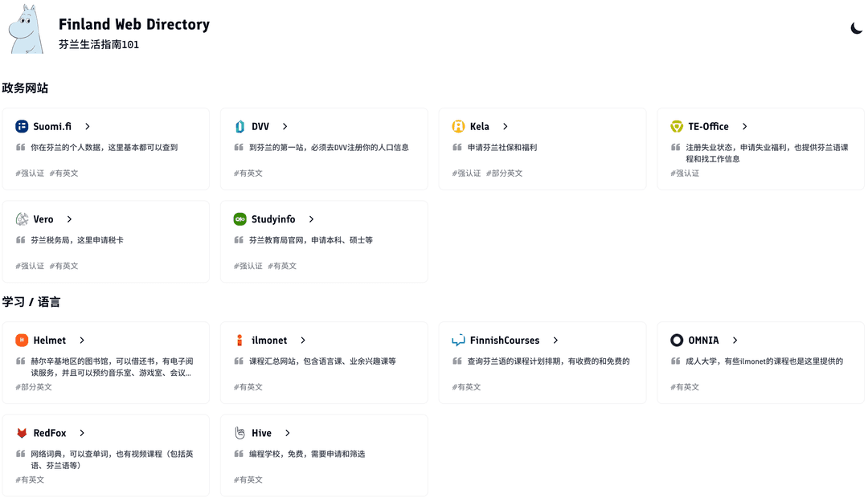868x502 pixels.
Task: Click #有英文 tag on OMNIA card
Action: (685, 387)
